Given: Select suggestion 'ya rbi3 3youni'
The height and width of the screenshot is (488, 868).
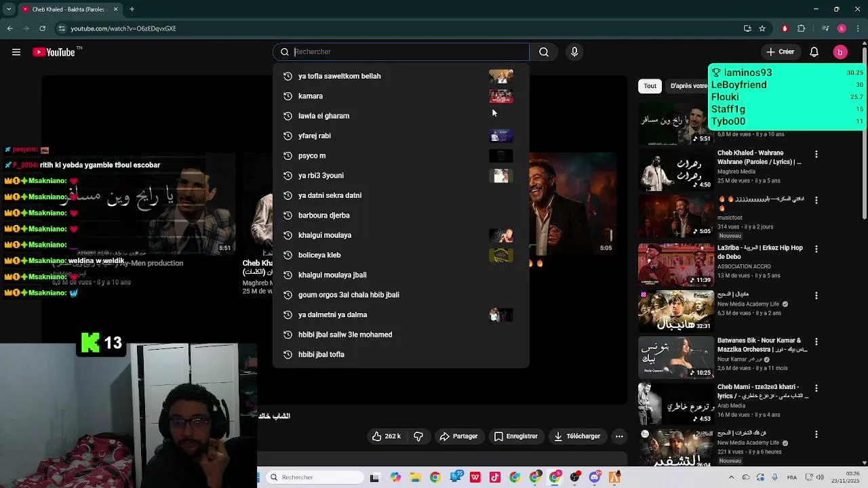Looking at the screenshot, I should 401,176.
